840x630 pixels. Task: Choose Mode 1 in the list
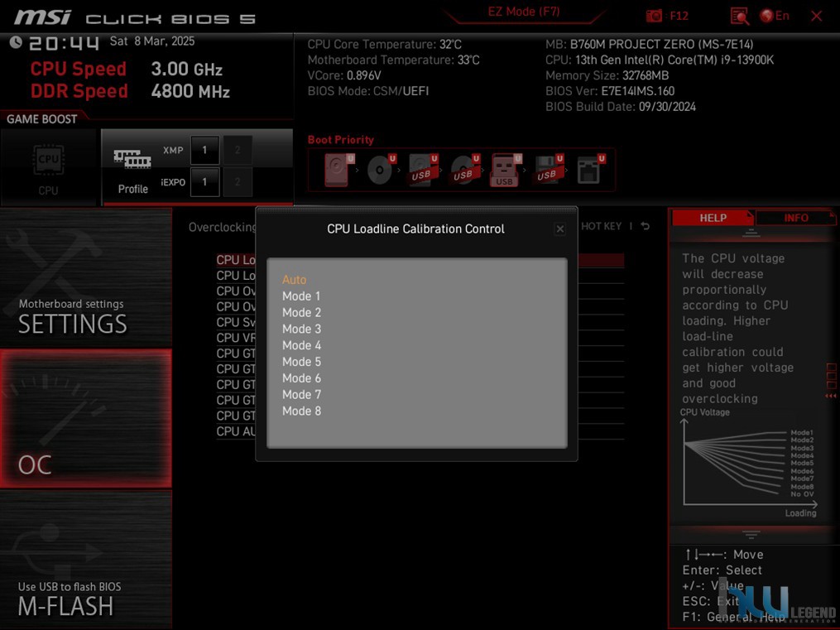point(301,296)
